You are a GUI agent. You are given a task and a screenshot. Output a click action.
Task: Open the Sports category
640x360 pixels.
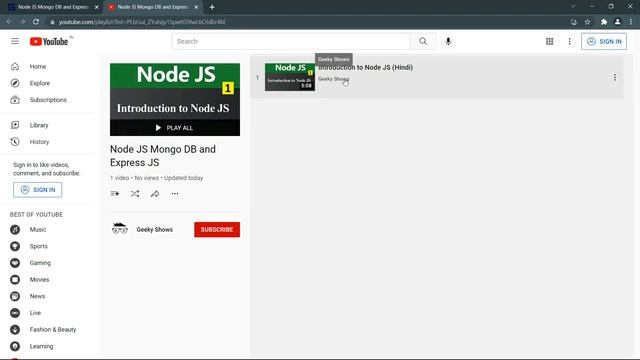point(38,246)
